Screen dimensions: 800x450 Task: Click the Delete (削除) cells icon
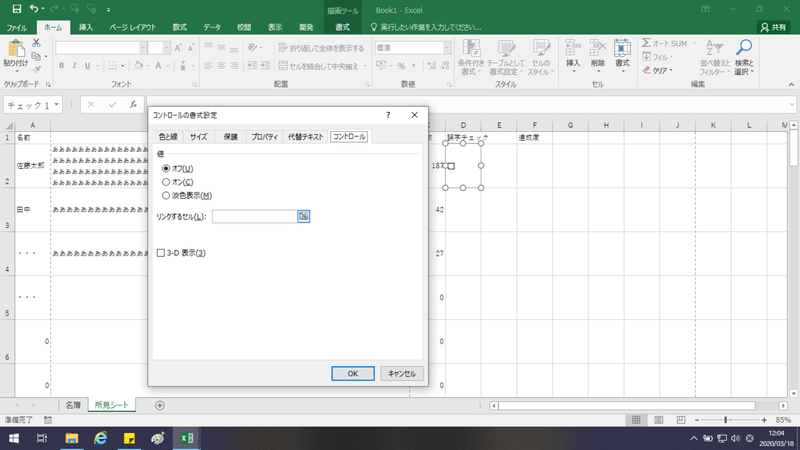(597, 48)
